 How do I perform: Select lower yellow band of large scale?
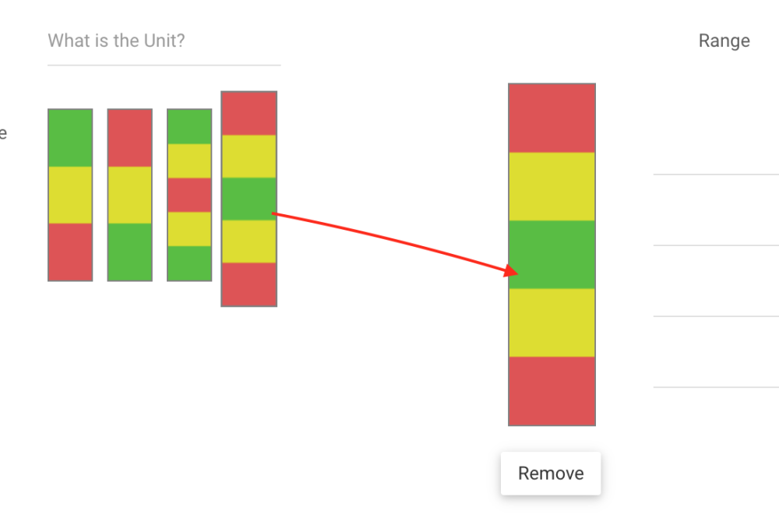[x=552, y=322]
